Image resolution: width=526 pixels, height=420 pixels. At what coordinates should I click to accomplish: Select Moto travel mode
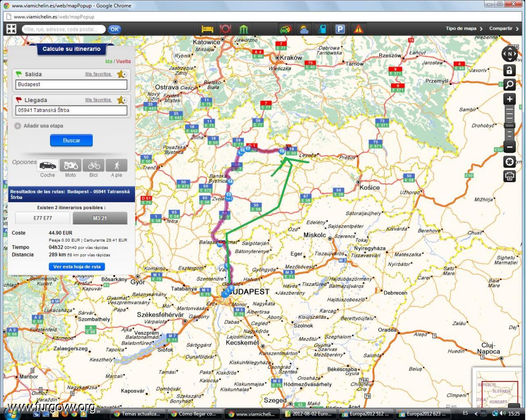[71, 165]
